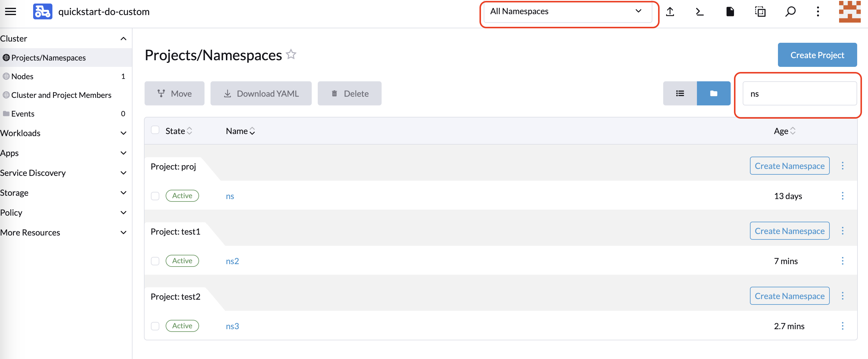Collapse the Cluster section in sidebar
Image resolution: width=868 pixels, height=359 pixels.
(123, 39)
